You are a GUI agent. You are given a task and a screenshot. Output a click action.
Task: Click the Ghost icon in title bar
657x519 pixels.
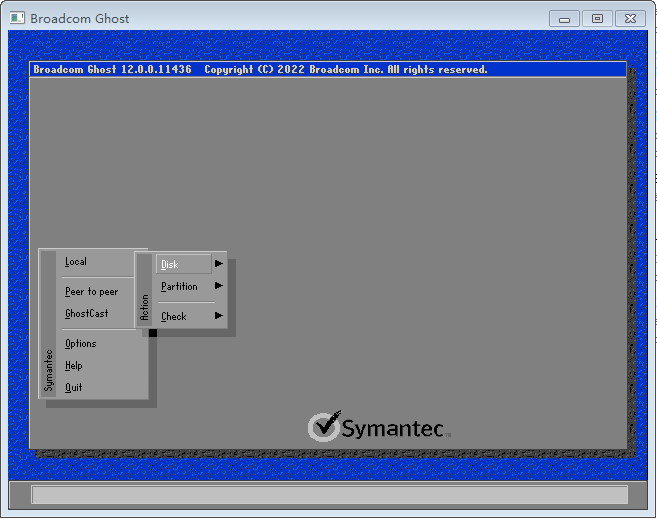pos(17,18)
